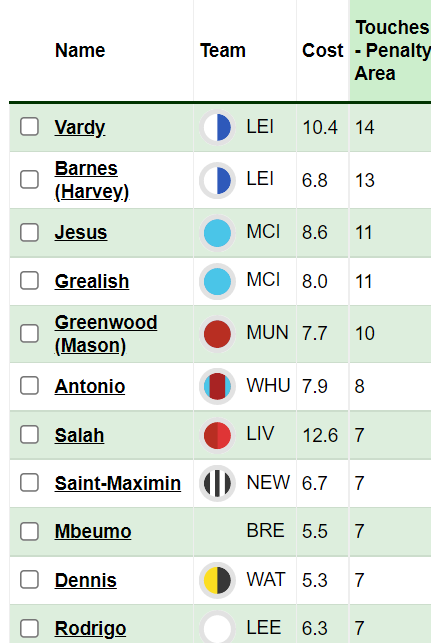Tick the checkbox next to Vardy
The height and width of the screenshot is (643, 431).
tap(30, 127)
